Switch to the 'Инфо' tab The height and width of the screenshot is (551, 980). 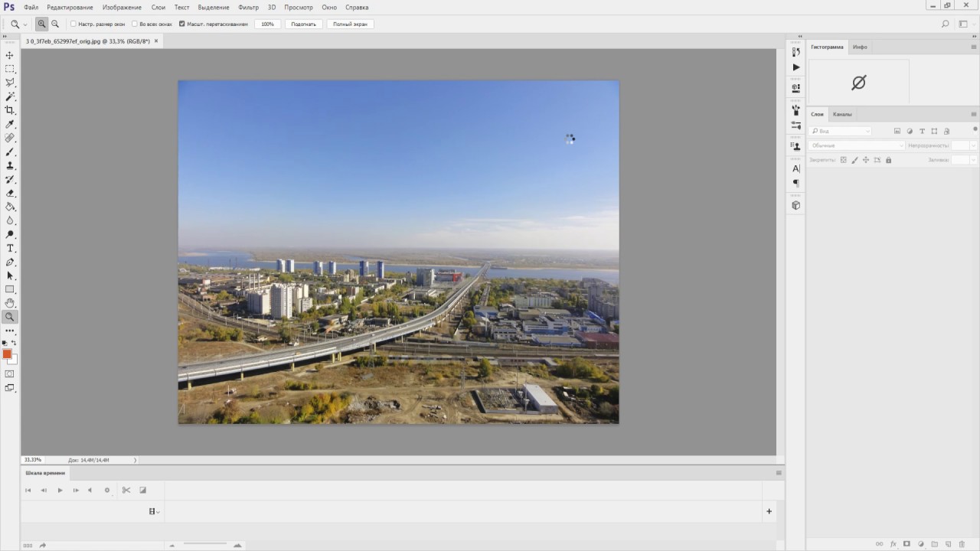tap(860, 47)
